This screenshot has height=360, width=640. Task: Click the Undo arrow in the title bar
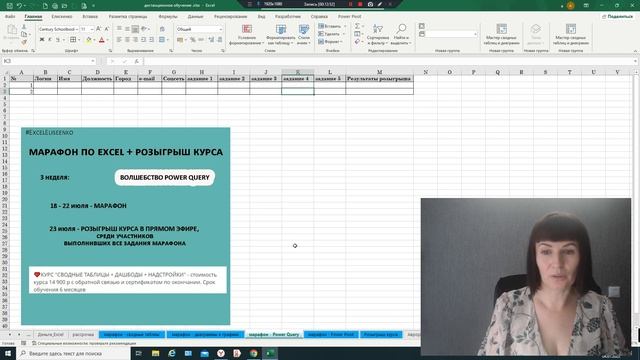19,6
